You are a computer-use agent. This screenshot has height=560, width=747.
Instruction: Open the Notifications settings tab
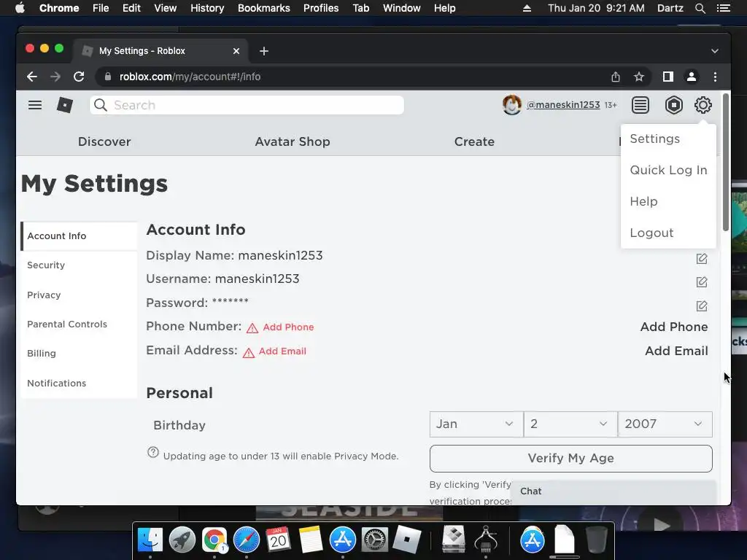[x=79, y=384]
